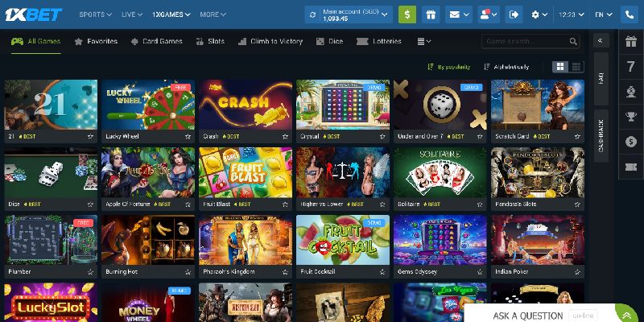The width and height of the screenshot is (644, 322).
Task: Click the log out arrow icon
Action: (x=514, y=14)
